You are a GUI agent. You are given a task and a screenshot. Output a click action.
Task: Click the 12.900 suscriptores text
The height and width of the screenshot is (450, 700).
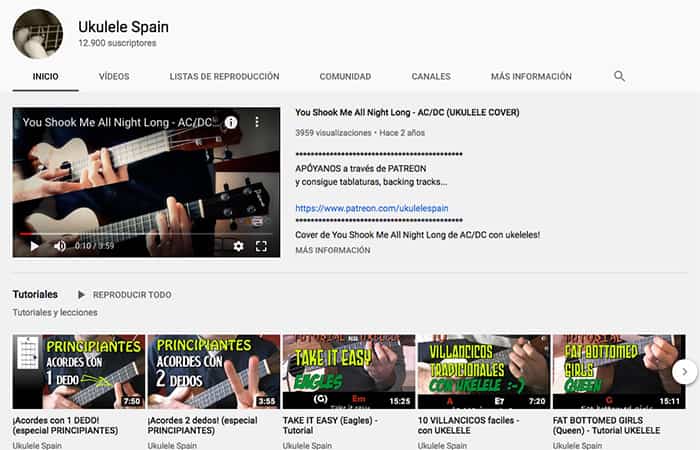coord(117,43)
